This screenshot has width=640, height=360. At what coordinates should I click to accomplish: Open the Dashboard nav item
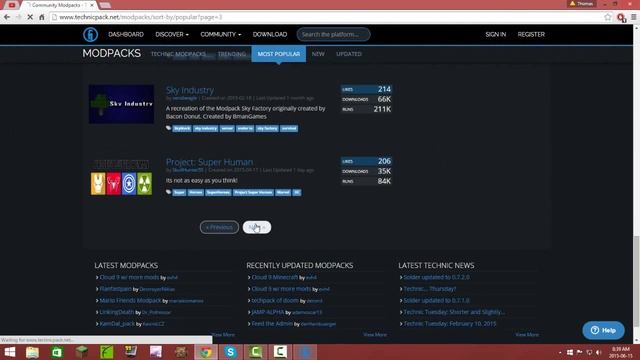pyautogui.click(x=126, y=34)
